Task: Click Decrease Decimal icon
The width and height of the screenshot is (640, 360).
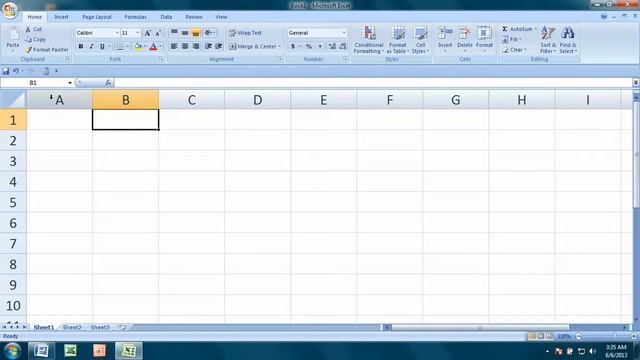Action: point(342,47)
